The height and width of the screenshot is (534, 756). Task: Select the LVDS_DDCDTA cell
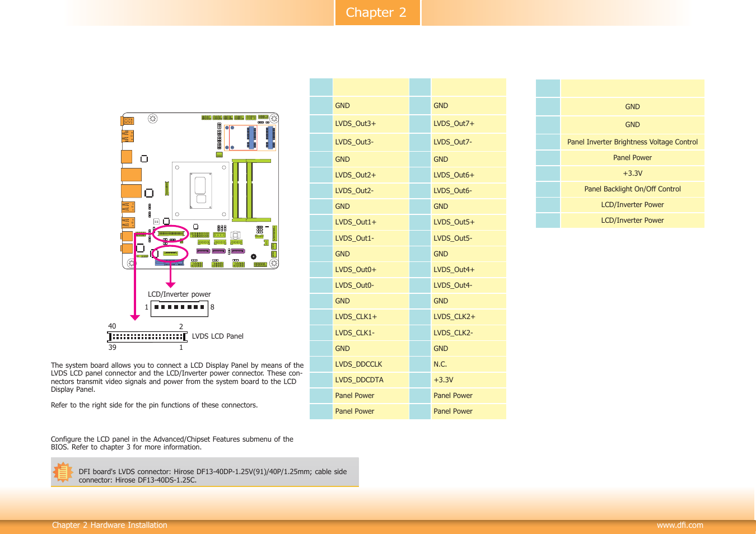[371, 380]
